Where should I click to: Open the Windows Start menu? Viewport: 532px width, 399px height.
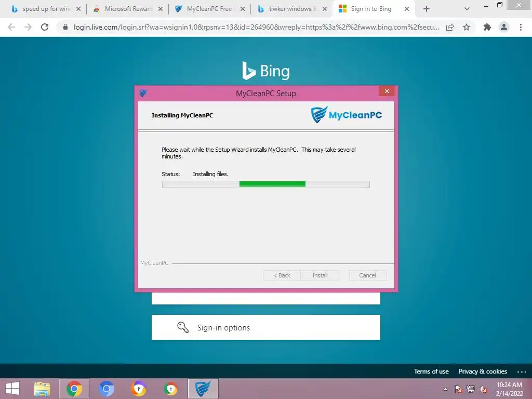[12, 389]
